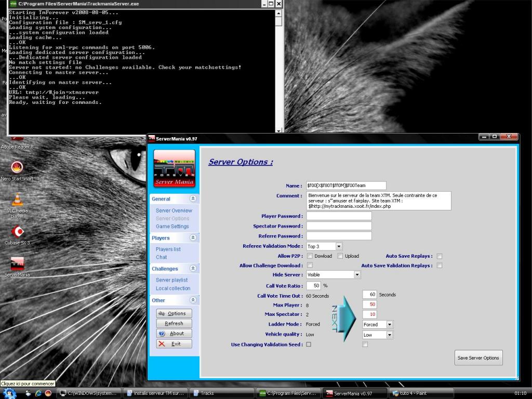Viewport: 532px width, 399px height.
Task: Toggle Allow Challenge Download checkbox
Action: [x=310, y=265]
